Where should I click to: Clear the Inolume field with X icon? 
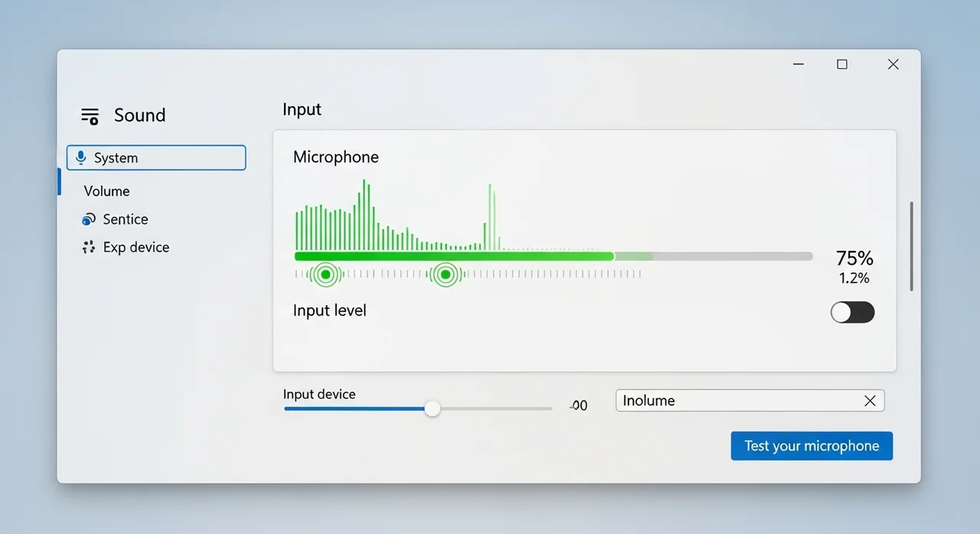[870, 401]
